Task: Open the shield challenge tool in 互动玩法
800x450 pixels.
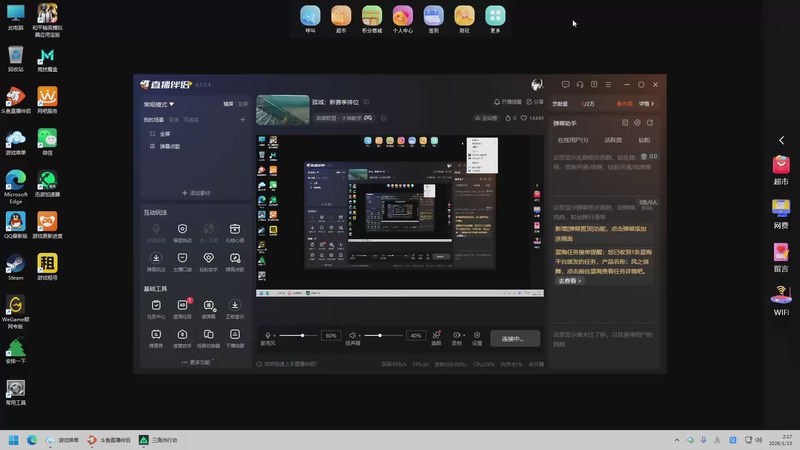Action: coord(182,232)
